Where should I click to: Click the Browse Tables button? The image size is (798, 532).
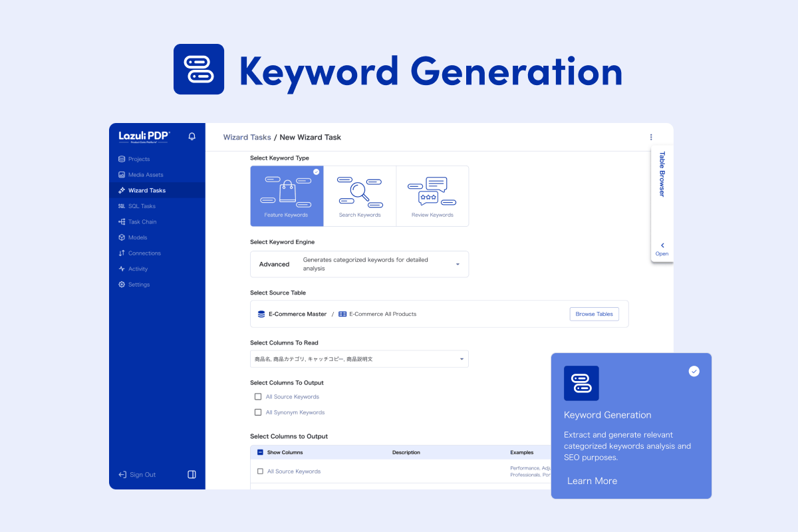point(594,314)
